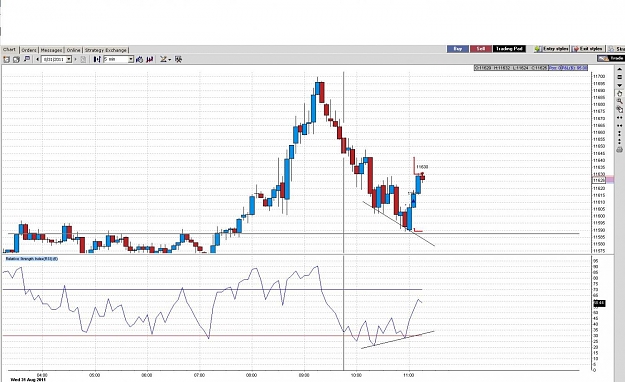Click the lower double-arrow expand icon

[x=619, y=125]
